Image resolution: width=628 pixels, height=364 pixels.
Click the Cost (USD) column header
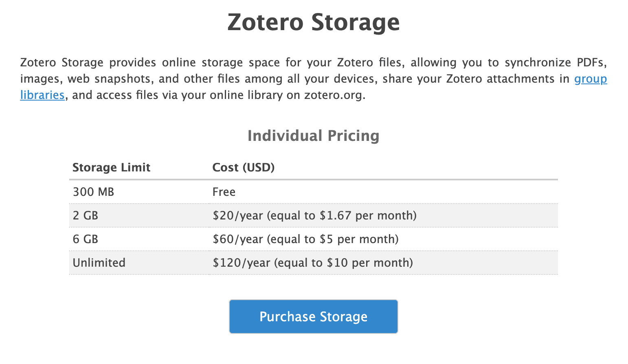pyautogui.click(x=243, y=167)
